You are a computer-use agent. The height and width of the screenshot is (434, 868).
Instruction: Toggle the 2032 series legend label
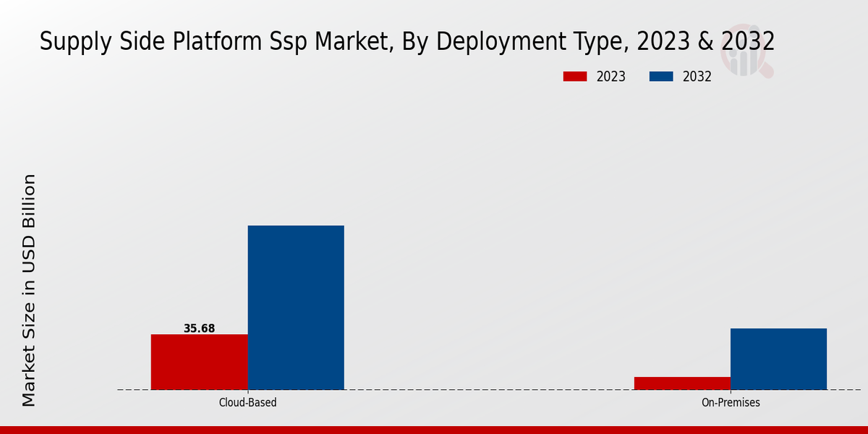[x=697, y=77]
